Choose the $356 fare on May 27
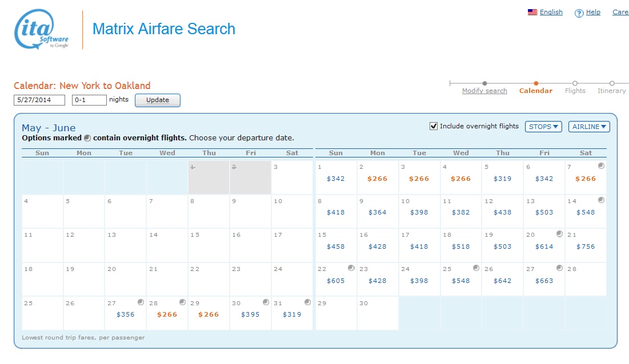Viewport: 629px width, 364px height. pos(126,314)
